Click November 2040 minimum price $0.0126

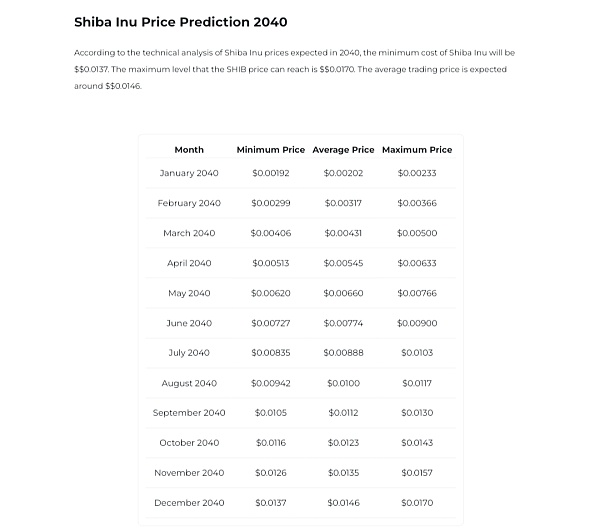point(271,473)
